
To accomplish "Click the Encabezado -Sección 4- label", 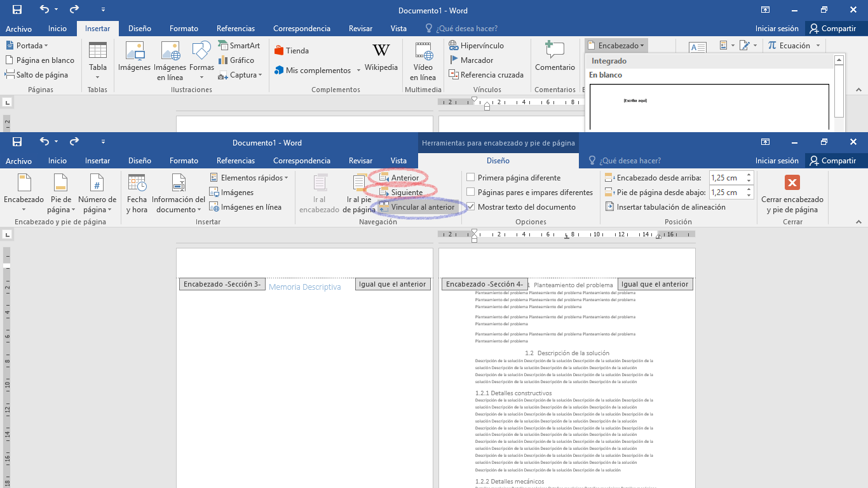I will tap(485, 284).
